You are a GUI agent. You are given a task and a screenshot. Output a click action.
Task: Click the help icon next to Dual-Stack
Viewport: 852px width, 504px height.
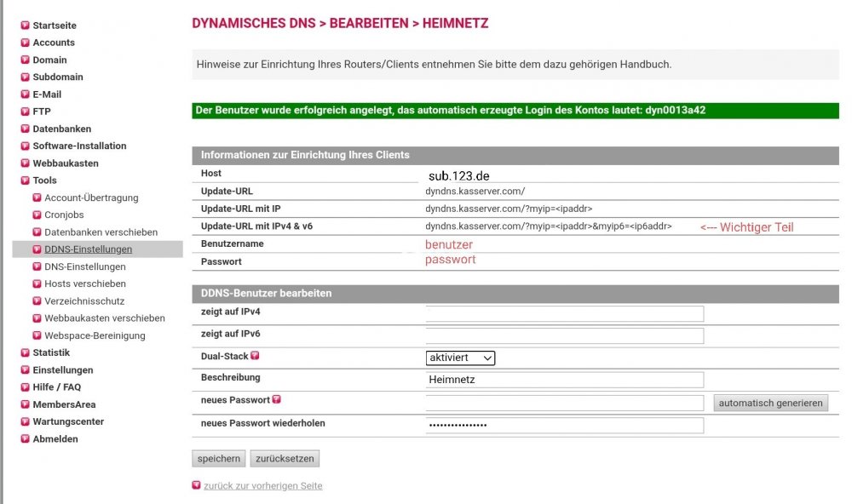(255, 356)
